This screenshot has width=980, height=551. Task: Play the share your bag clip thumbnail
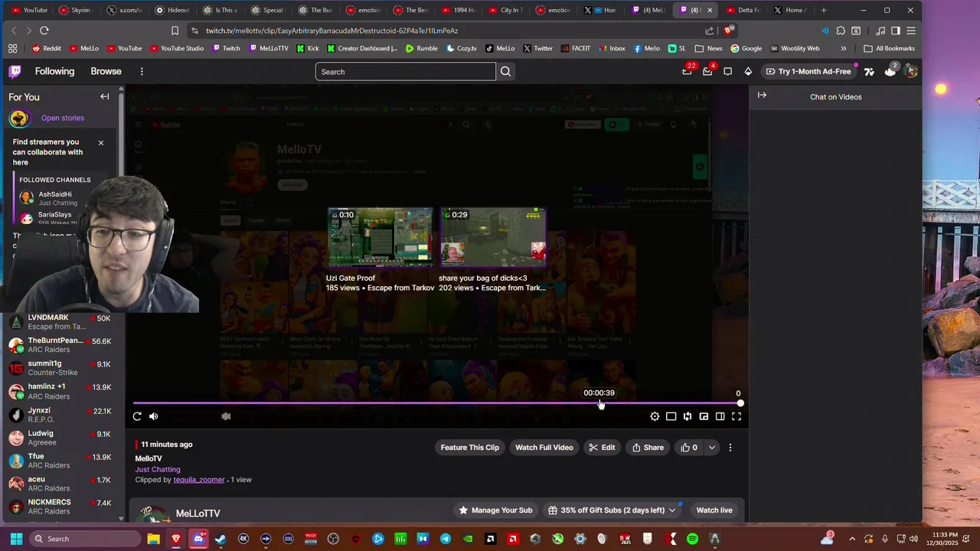coord(493,237)
